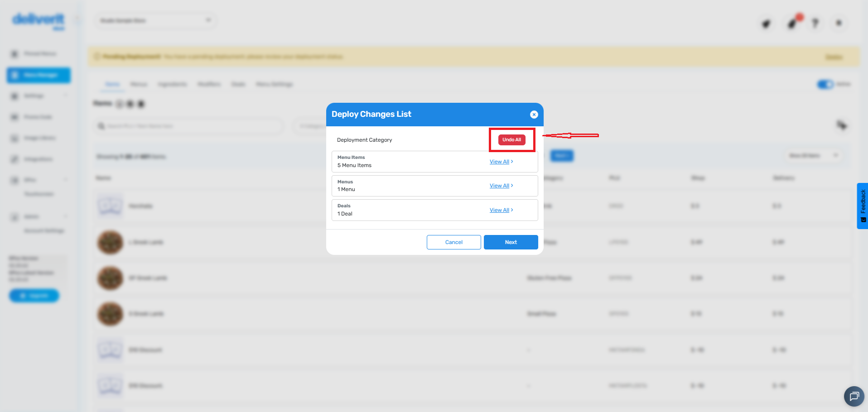Screen dimensions: 868x412
Task: Toggle the Active switch near the tabs
Action: point(825,84)
